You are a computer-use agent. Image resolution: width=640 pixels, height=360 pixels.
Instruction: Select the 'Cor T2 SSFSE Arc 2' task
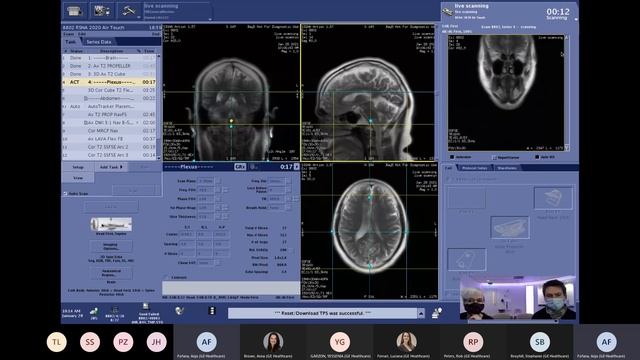point(109,147)
